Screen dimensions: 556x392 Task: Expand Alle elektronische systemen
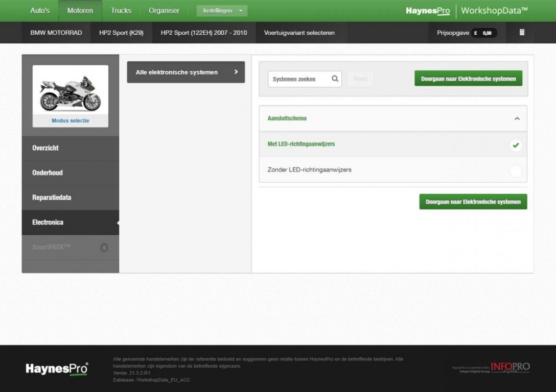coord(186,72)
